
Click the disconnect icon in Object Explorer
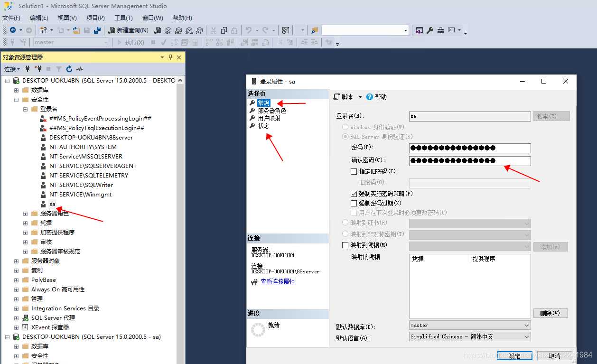38,69
